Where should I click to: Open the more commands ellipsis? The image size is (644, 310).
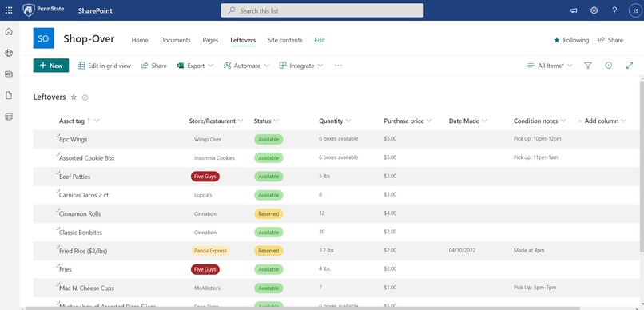coord(338,66)
